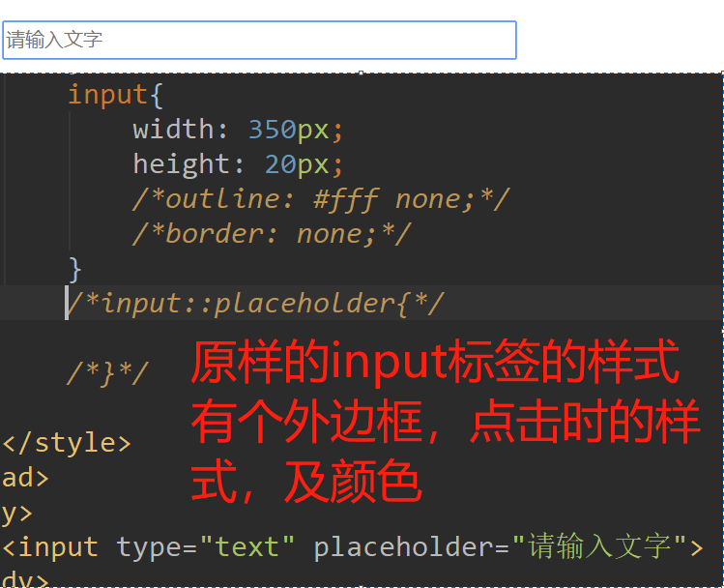Select the placeholder attribute value "请输入文字" in code
This screenshot has width=724, height=588.
599,546
